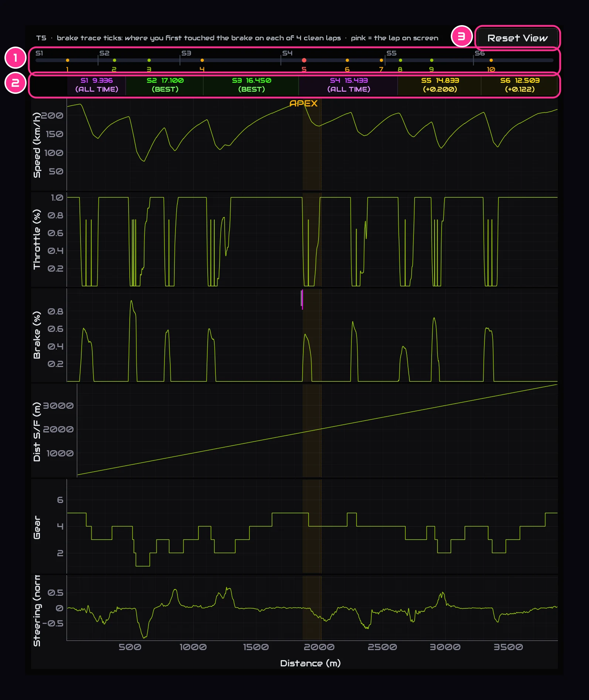The image size is (589, 700).
Task: Click the red corner 5 dot on the strip
Action: pyautogui.click(x=304, y=60)
